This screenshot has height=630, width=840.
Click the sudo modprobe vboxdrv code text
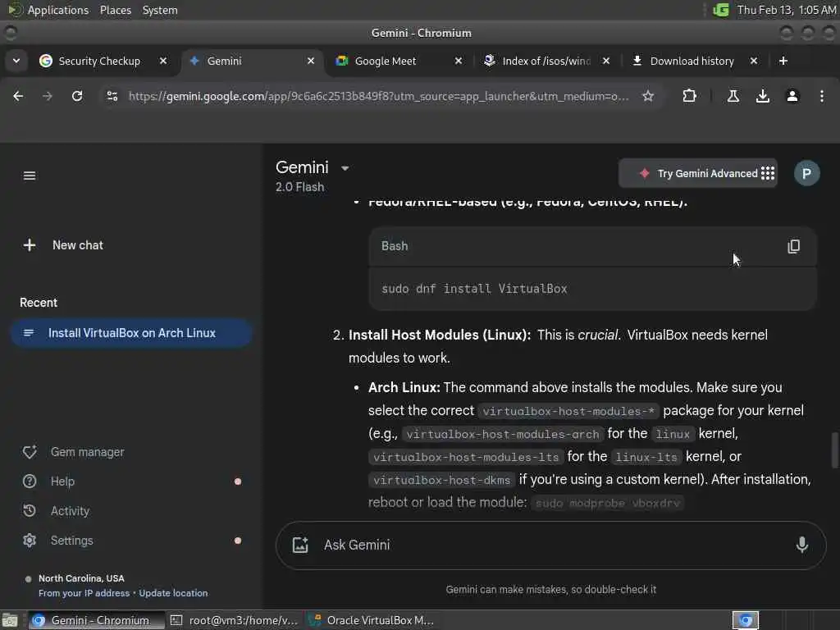pos(608,503)
